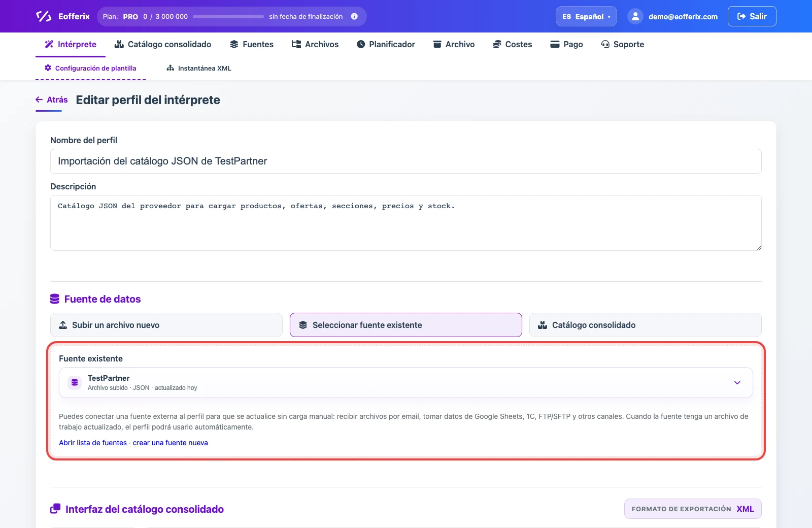This screenshot has height=528, width=812.
Task: Click the Archivos folder-tree icon
Action: tap(296, 44)
